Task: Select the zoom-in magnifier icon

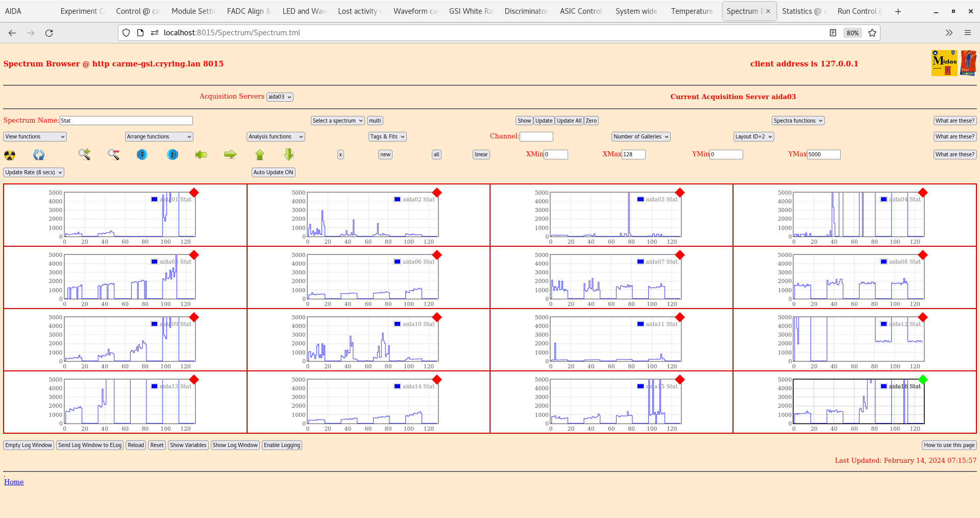Action: tap(84, 155)
